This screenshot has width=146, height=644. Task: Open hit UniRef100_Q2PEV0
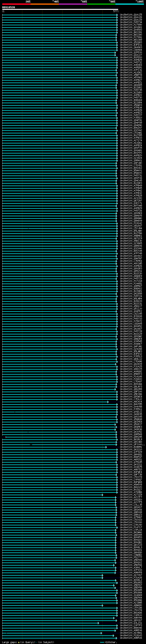131,52
